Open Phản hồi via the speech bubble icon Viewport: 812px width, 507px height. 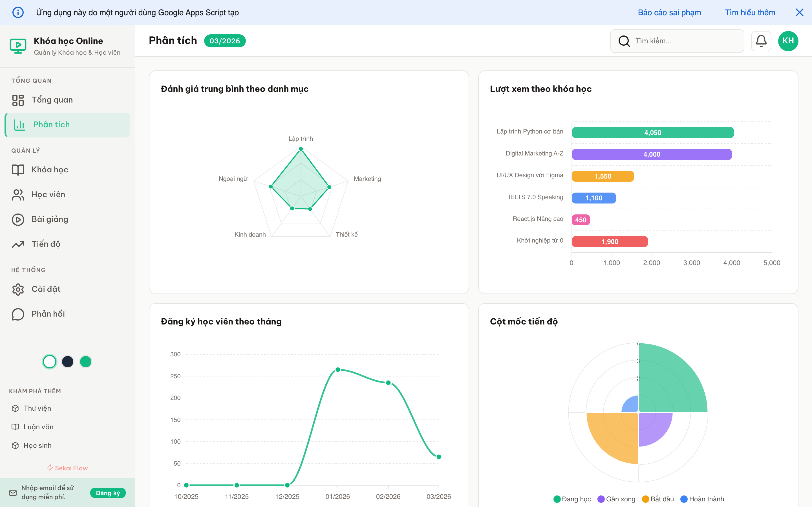tap(17, 314)
